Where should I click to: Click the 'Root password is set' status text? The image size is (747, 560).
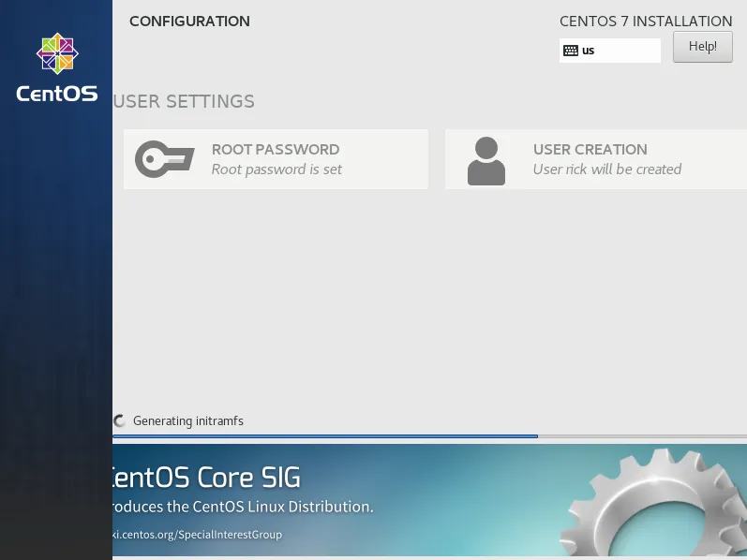(276, 169)
